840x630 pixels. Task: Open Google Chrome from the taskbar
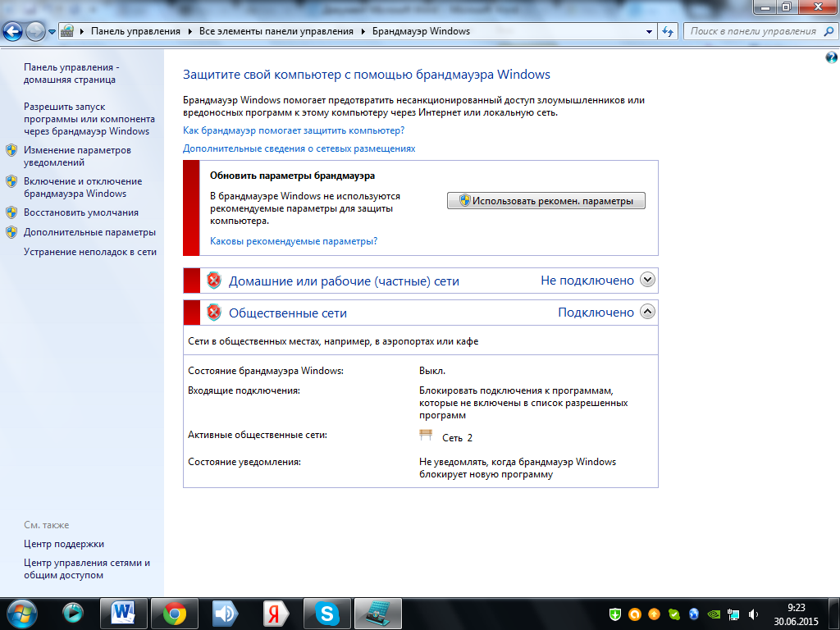click(174, 613)
